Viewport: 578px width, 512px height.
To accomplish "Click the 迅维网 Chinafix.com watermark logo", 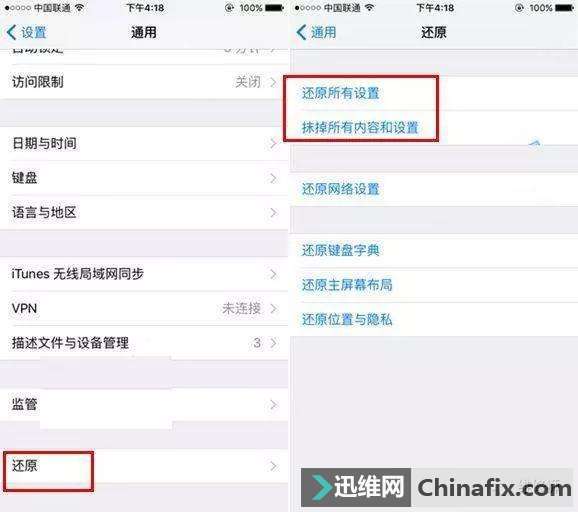I will (x=437, y=487).
